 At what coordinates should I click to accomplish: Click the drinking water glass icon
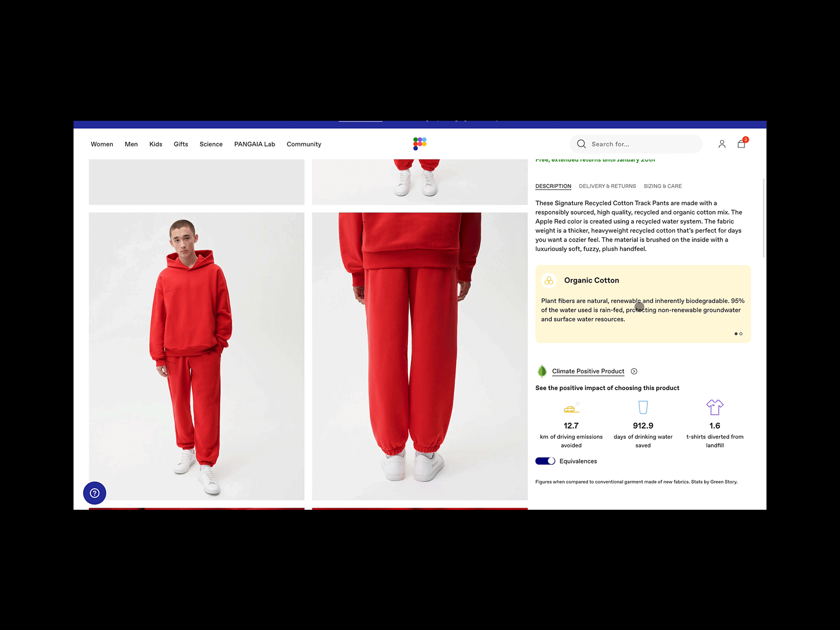(643, 407)
